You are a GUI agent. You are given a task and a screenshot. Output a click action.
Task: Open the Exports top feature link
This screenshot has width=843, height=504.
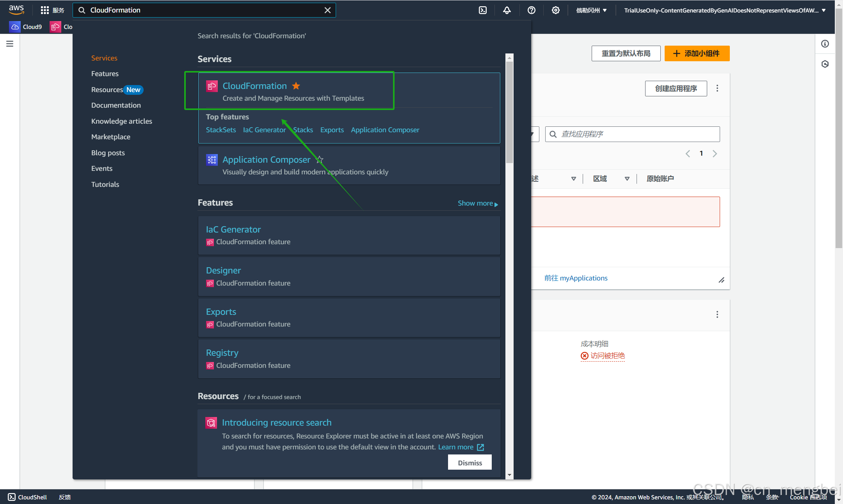(332, 130)
